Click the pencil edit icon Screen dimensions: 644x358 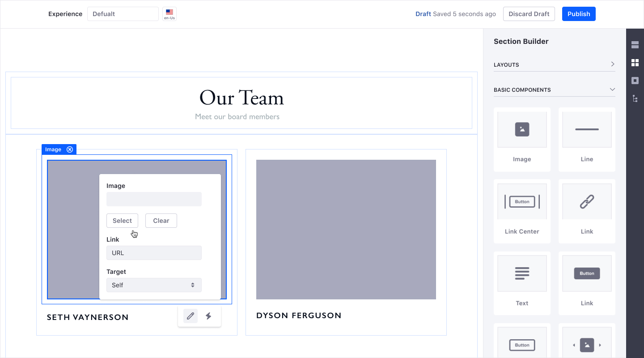191,316
